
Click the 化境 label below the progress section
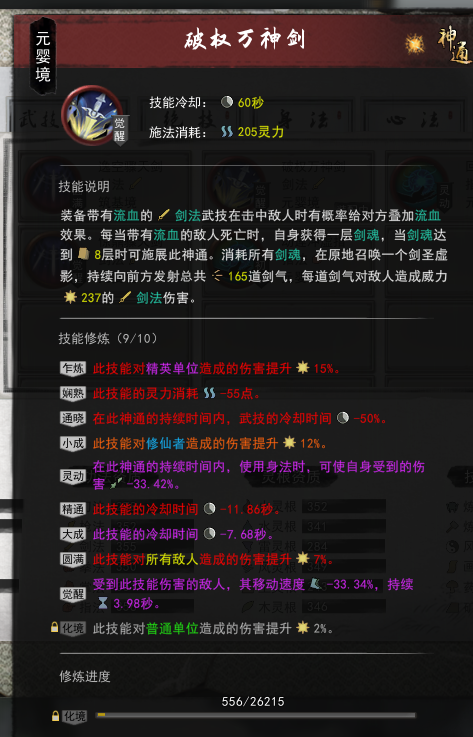click(75, 716)
